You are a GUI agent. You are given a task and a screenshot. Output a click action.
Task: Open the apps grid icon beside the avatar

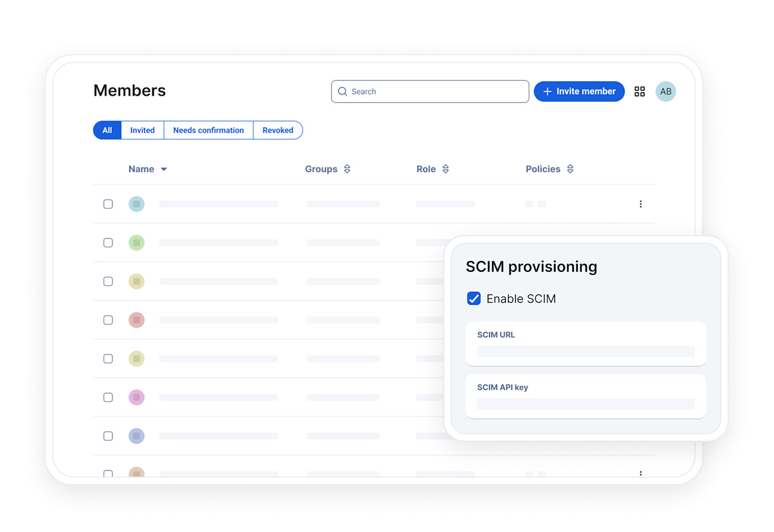click(640, 91)
